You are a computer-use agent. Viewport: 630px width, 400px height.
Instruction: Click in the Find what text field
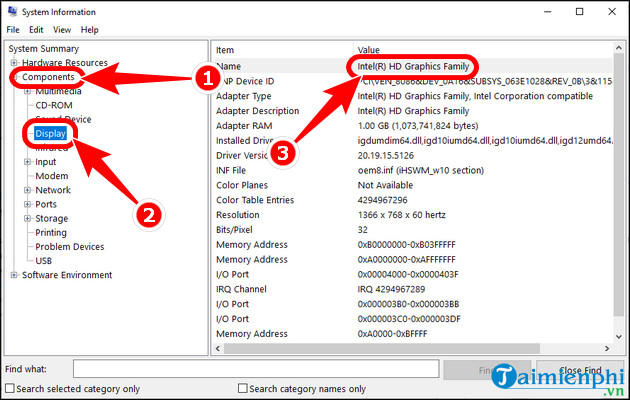coord(255,369)
